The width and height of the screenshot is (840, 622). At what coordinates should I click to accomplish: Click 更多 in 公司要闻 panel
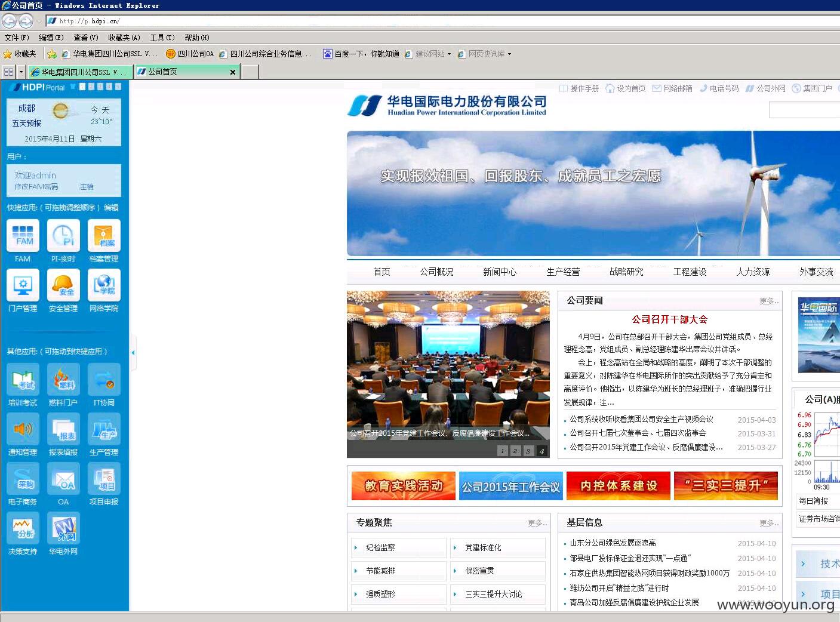pos(769,301)
